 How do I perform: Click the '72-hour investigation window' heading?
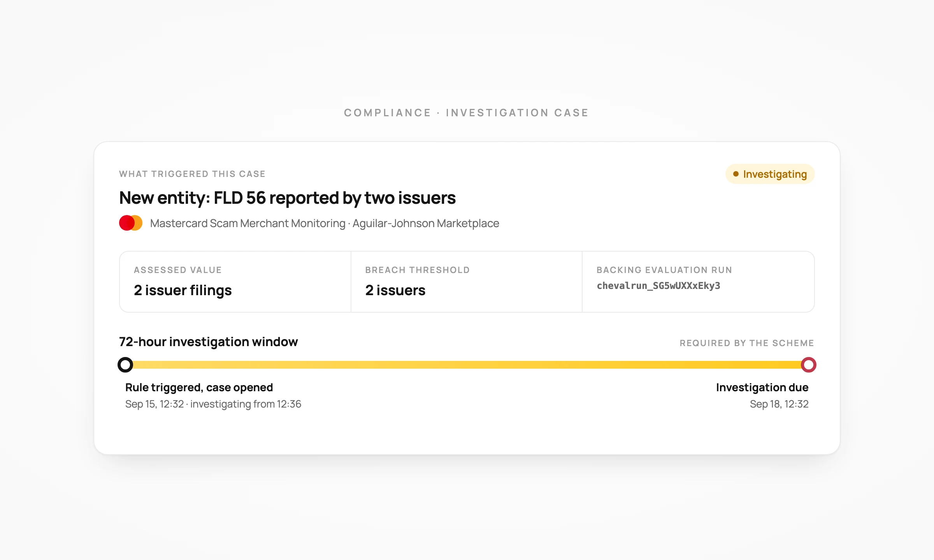pos(208,342)
